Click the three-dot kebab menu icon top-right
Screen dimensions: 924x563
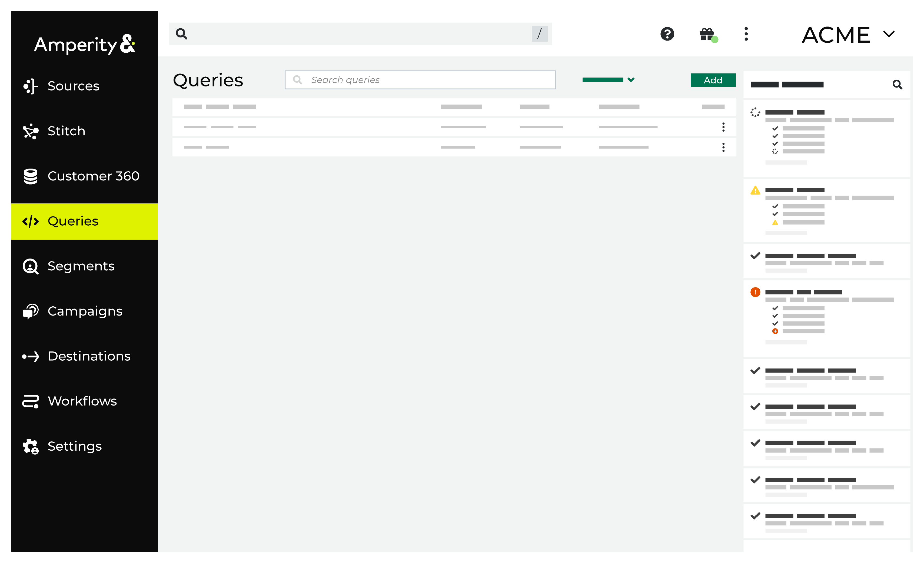746,33
